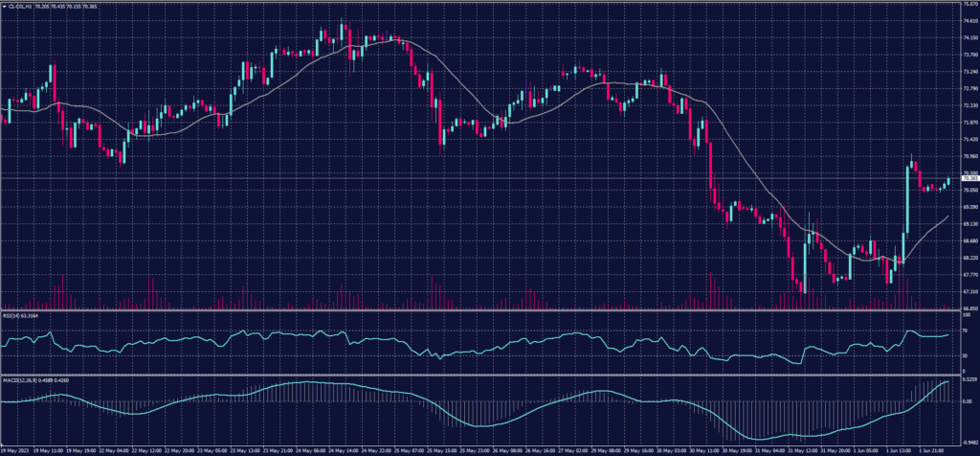Click the divider between price chart and RSI

(479, 309)
